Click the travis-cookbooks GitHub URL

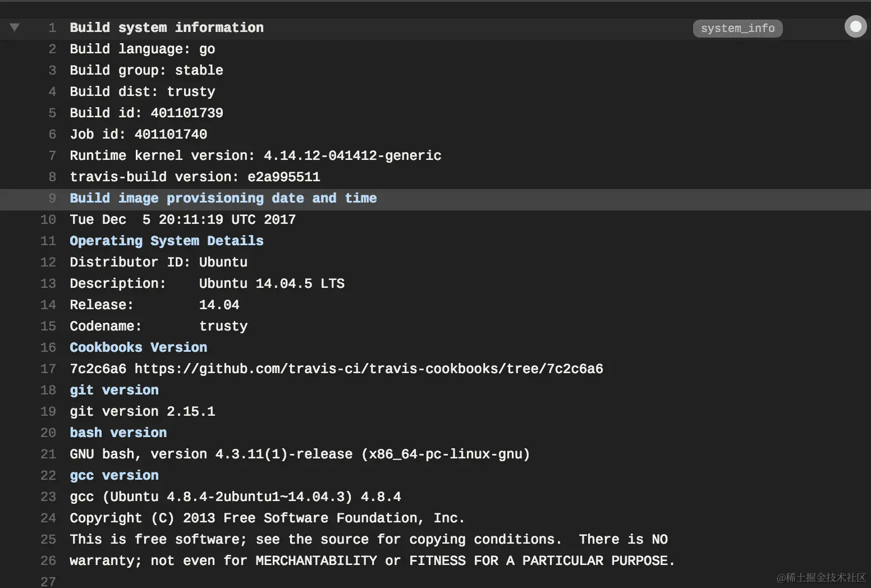pos(368,369)
